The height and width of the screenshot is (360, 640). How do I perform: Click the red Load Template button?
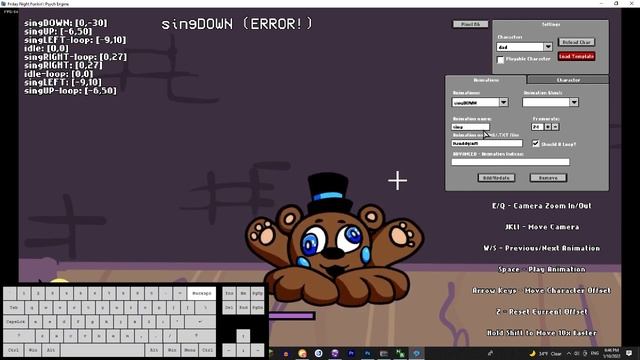tap(576, 56)
